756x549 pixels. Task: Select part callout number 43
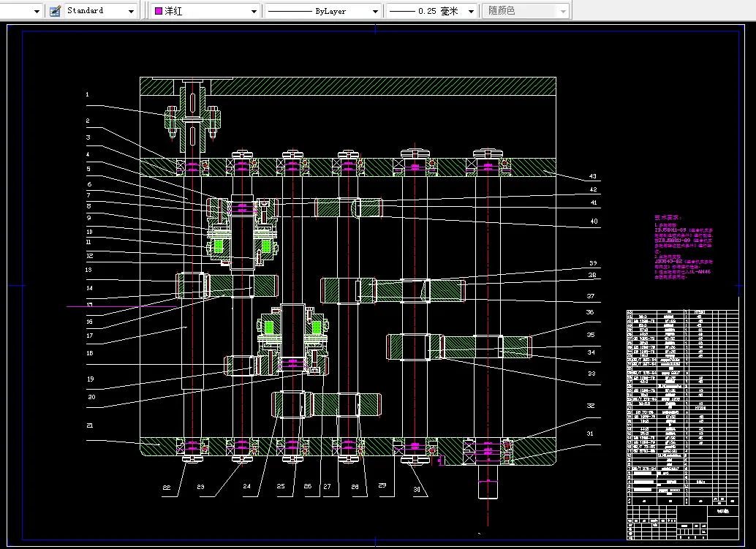pos(593,177)
